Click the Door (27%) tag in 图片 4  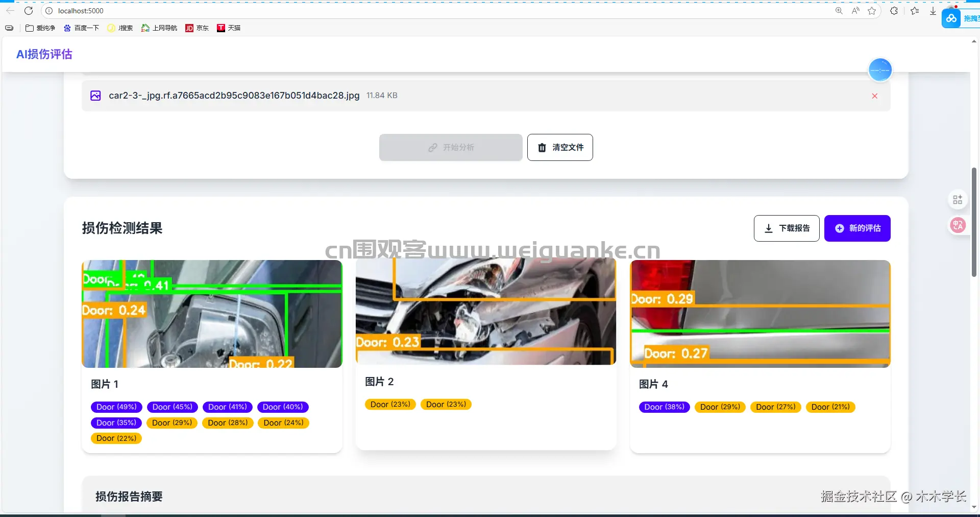776,407
